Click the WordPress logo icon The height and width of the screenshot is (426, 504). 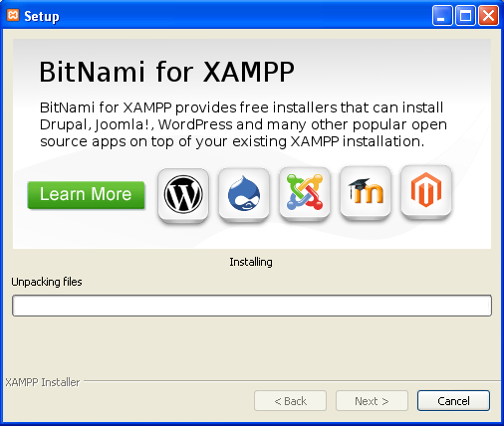(x=183, y=195)
